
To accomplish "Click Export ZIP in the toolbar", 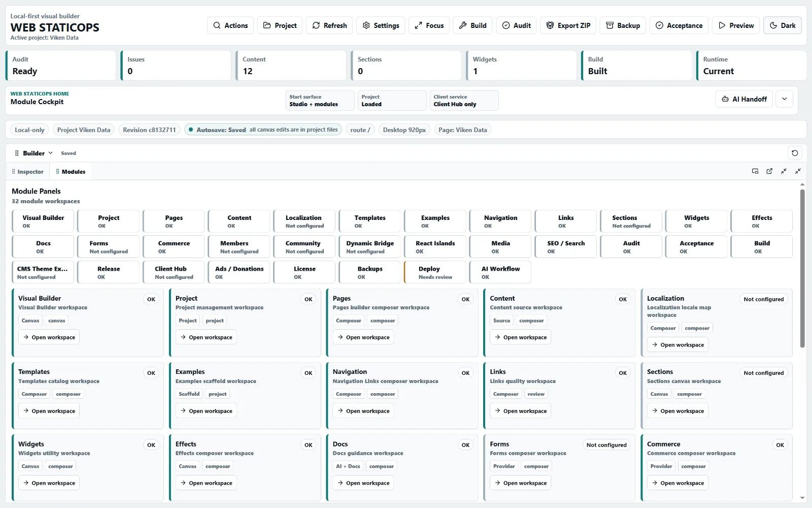I will [568, 25].
